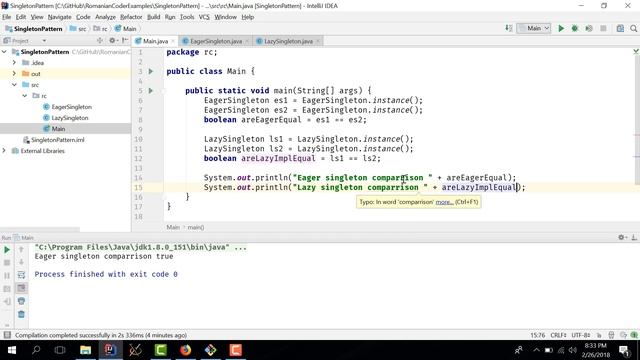640x360 pixels.
Task: Switch to the Main.java tab
Action: 155,41
